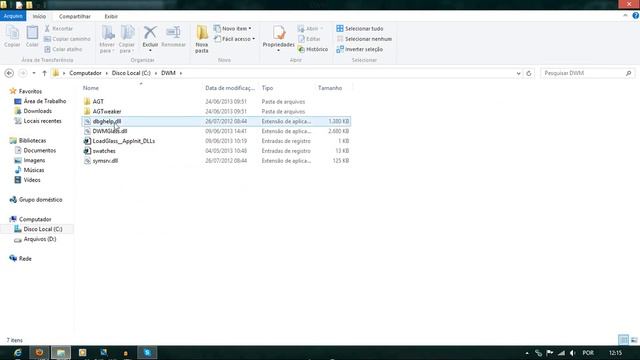The height and width of the screenshot is (360, 640).
Task: Sort by the Tamanho column header
Action: 330,88
